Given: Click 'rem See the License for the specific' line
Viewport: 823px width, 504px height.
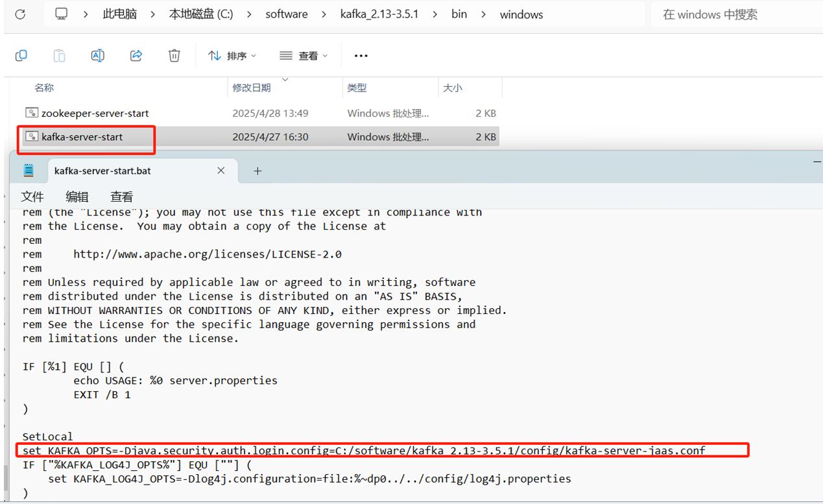Looking at the screenshot, I should [249, 324].
